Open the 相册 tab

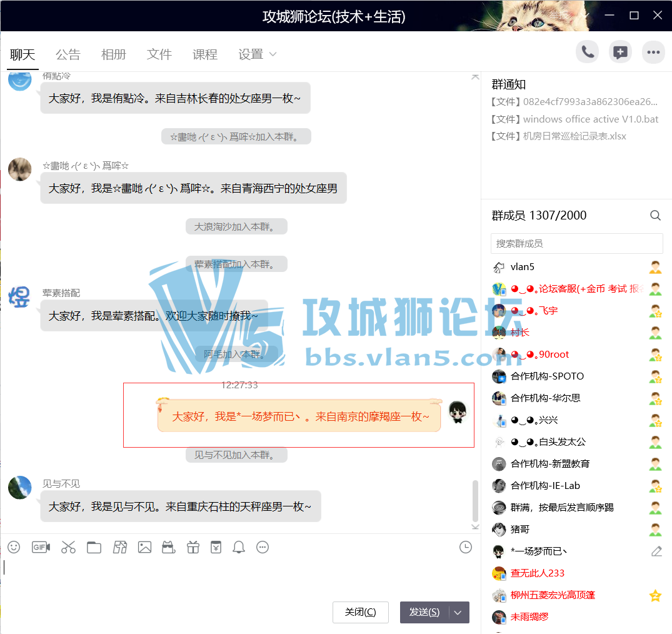point(114,54)
